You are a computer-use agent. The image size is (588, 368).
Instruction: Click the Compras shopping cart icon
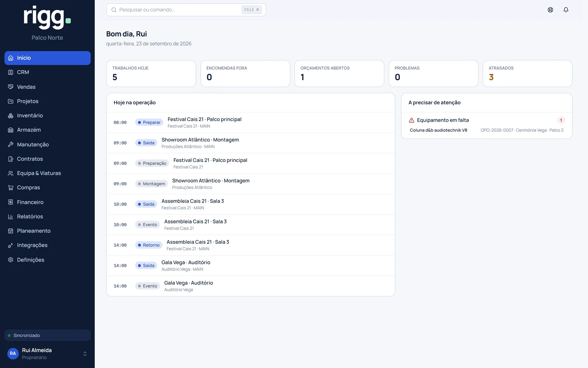[x=11, y=187]
